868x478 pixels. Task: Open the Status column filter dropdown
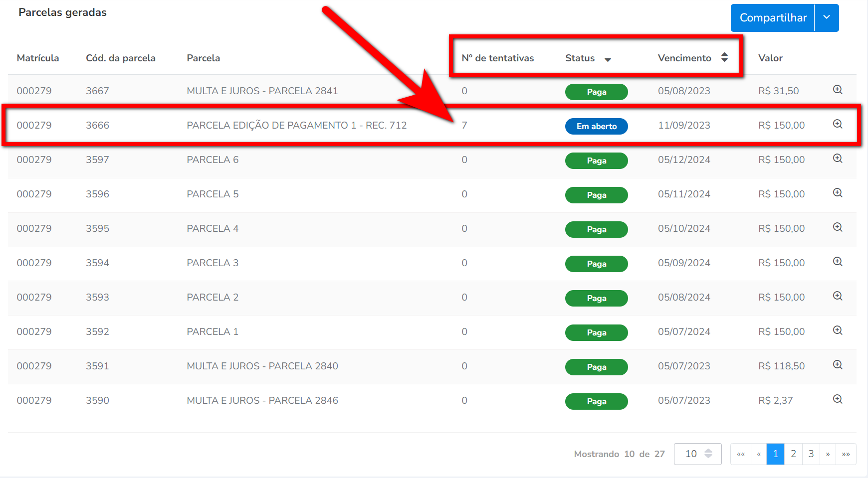608,59
